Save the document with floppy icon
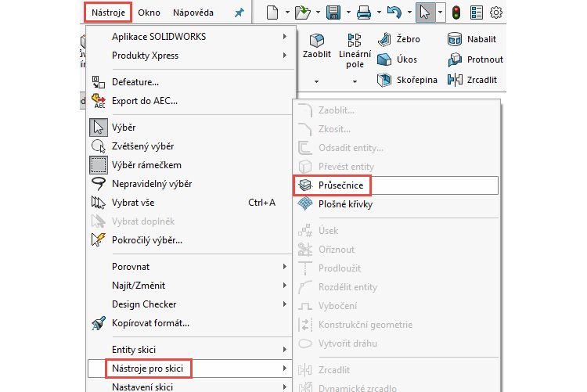The height and width of the screenshot is (392, 587). (x=333, y=13)
